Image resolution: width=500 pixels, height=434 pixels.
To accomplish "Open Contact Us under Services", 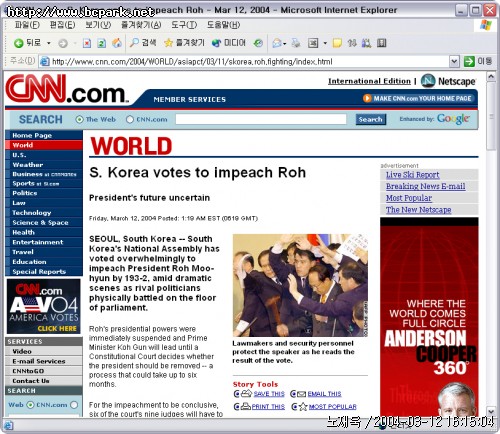I will [31, 381].
